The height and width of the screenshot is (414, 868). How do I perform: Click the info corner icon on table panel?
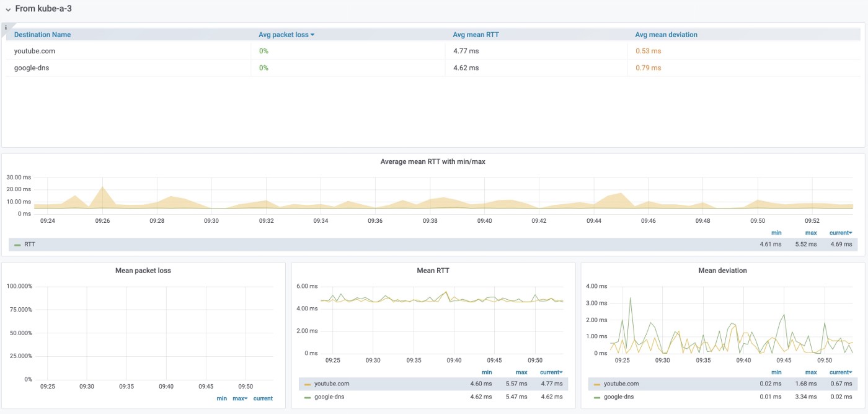[x=6, y=27]
